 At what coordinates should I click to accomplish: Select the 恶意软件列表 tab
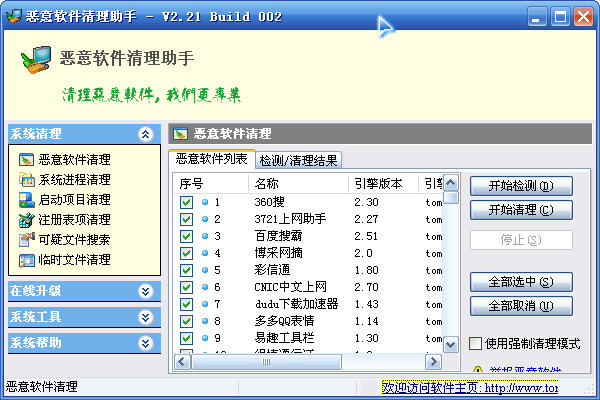[211, 158]
